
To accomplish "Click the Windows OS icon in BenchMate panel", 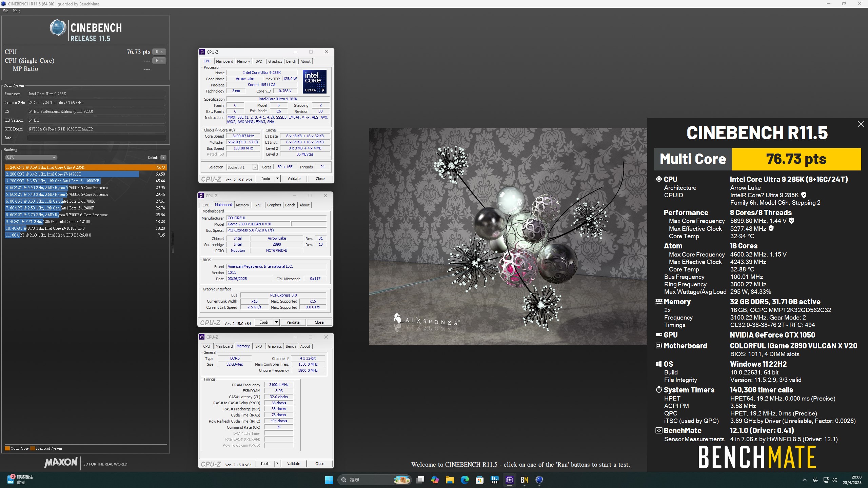I will (x=659, y=364).
